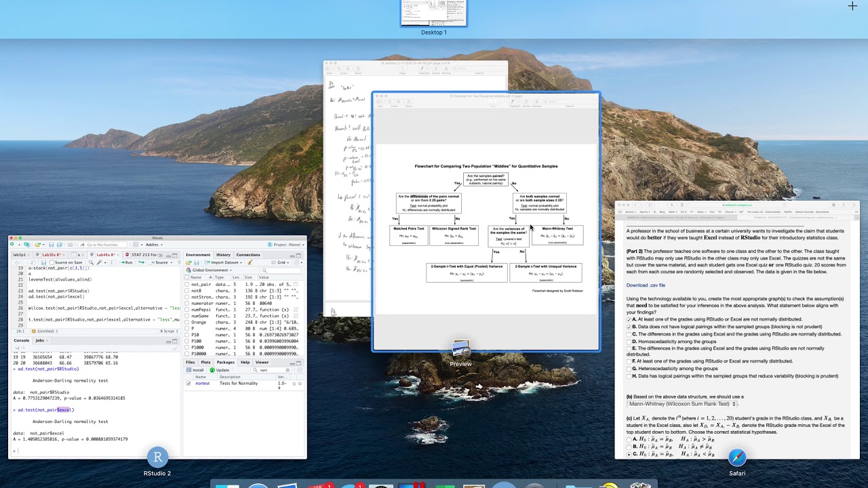The height and width of the screenshot is (488, 868).
Task: Check option D Homoscedasticity among the groups
Action: point(629,341)
